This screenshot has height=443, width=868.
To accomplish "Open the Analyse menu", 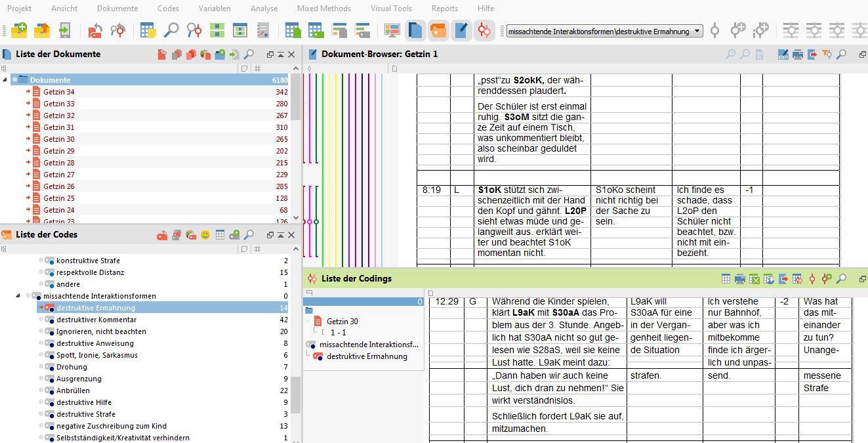I will click(264, 9).
